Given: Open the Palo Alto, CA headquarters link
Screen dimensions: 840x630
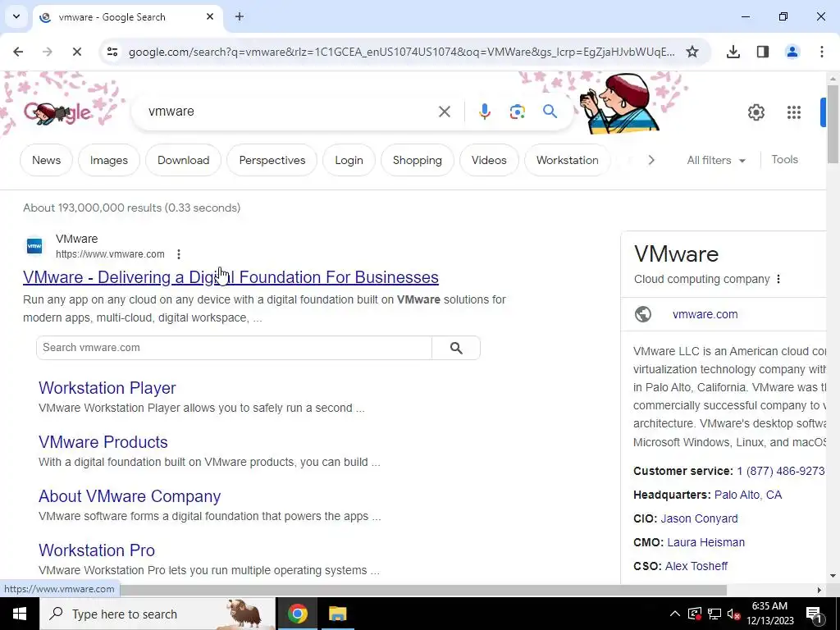Looking at the screenshot, I should click(x=748, y=495).
